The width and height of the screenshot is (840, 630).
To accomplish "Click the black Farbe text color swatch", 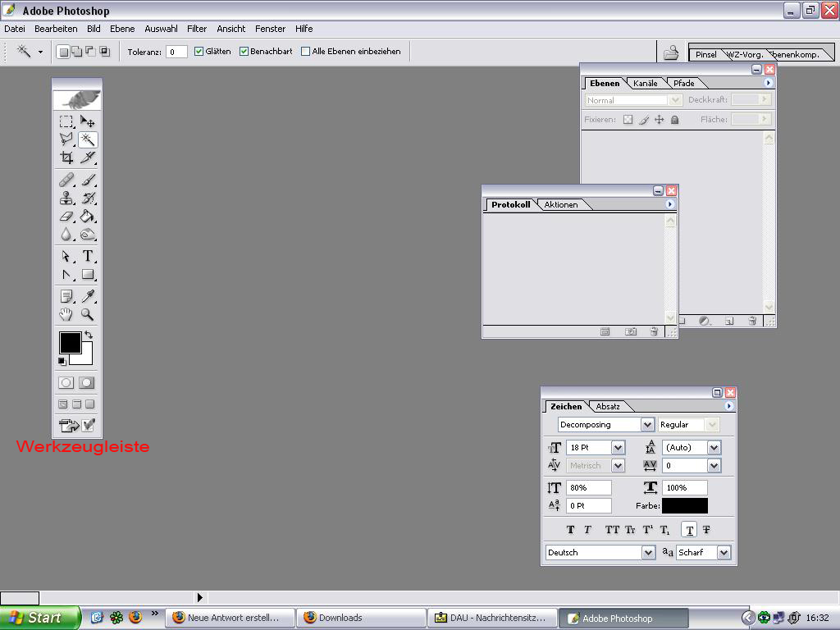I will [x=684, y=506].
